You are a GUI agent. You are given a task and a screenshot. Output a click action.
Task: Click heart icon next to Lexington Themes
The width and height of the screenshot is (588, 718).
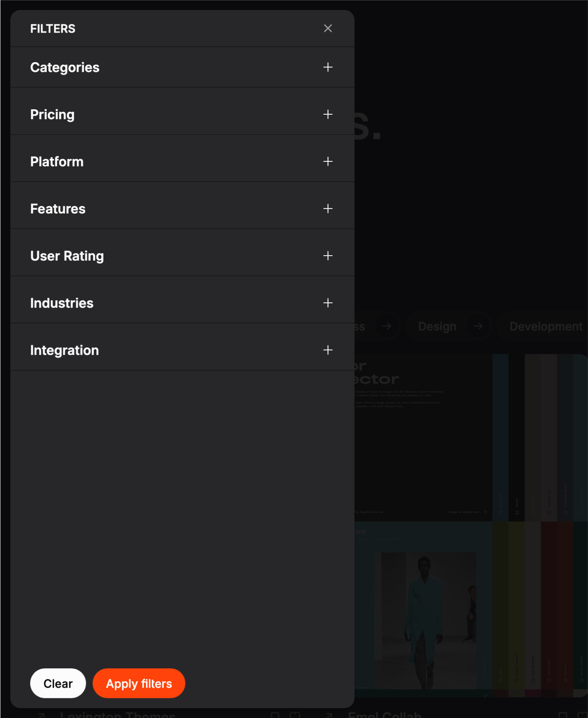click(x=295, y=715)
